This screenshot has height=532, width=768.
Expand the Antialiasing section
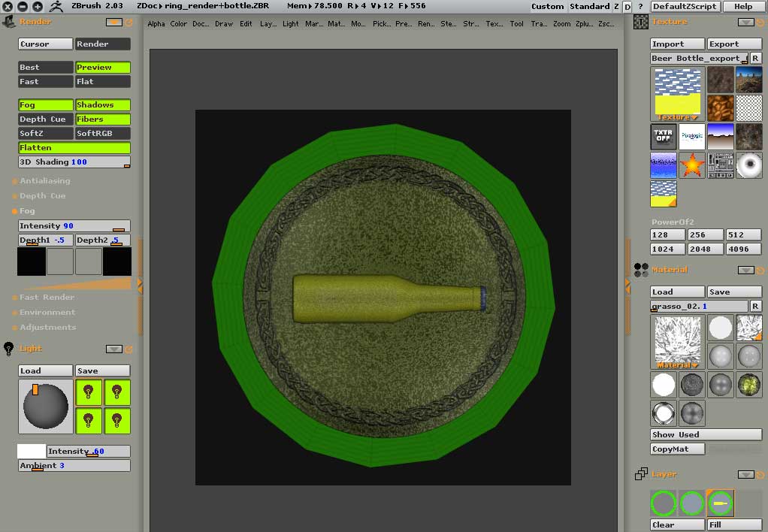44,181
